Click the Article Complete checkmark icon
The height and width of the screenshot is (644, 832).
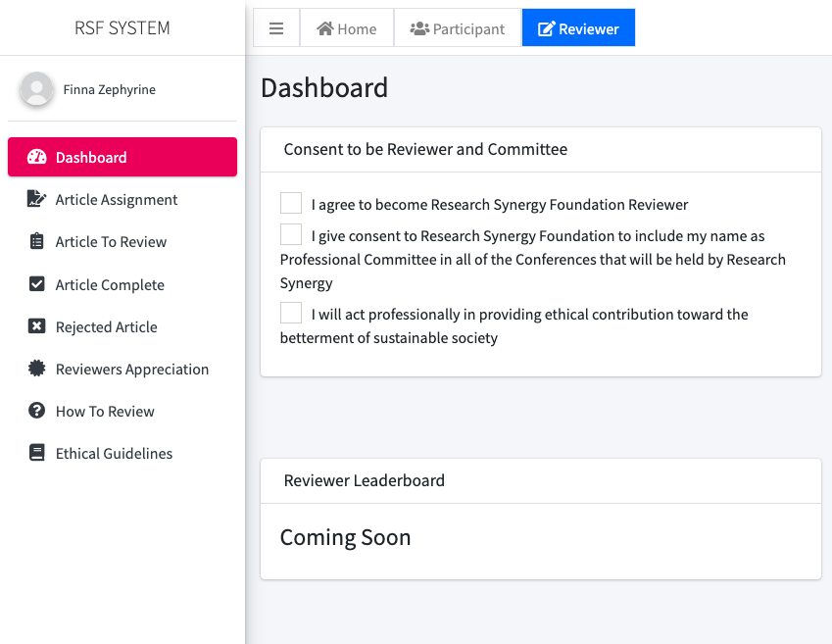click(36, 284)
